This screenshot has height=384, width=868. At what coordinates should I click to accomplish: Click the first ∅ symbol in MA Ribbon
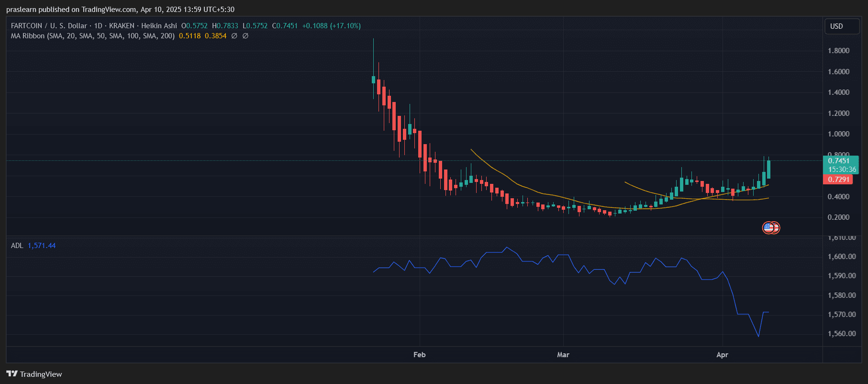(234, 36)
